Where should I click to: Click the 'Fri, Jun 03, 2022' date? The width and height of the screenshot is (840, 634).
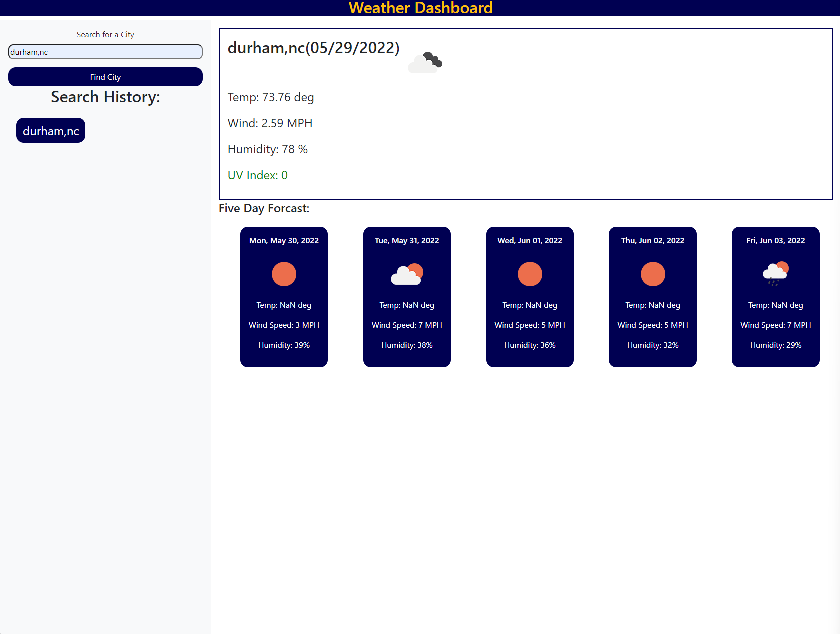tap(776, 240)
